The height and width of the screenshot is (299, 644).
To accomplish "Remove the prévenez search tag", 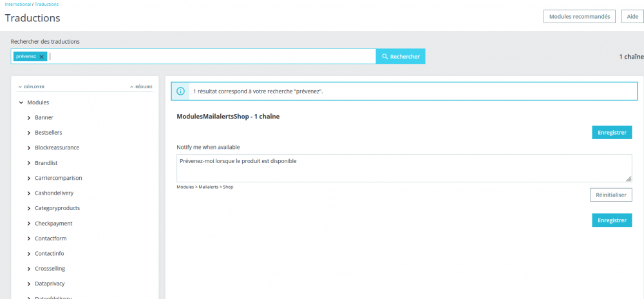I will pos(41,57).
